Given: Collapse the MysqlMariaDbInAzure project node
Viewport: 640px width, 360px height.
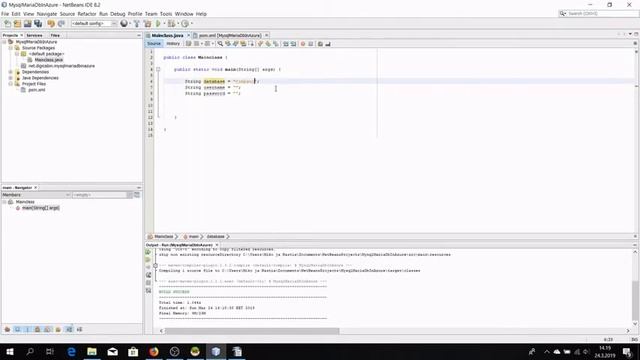Looking at the screenshot, I should (4, 42).
